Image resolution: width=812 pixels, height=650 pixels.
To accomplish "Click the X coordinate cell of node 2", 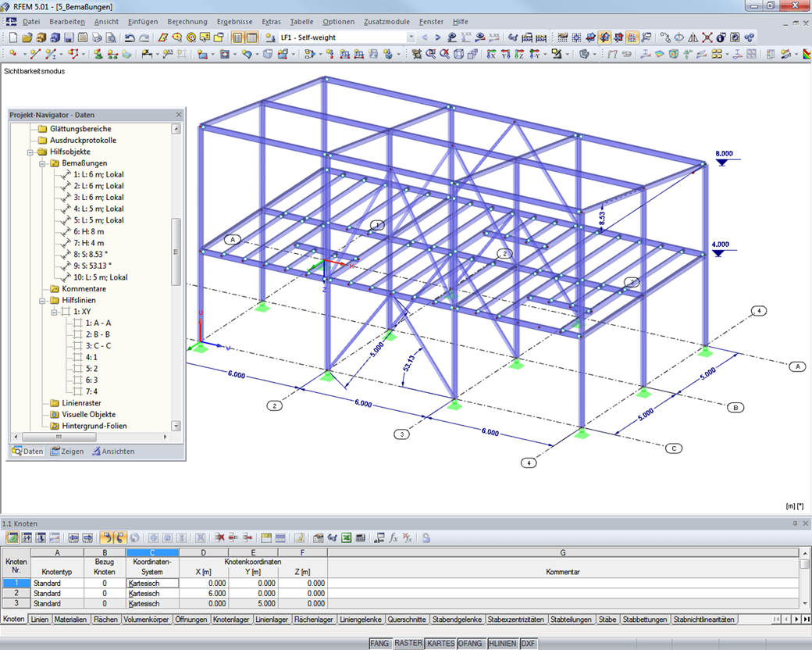I will [204, 594].
